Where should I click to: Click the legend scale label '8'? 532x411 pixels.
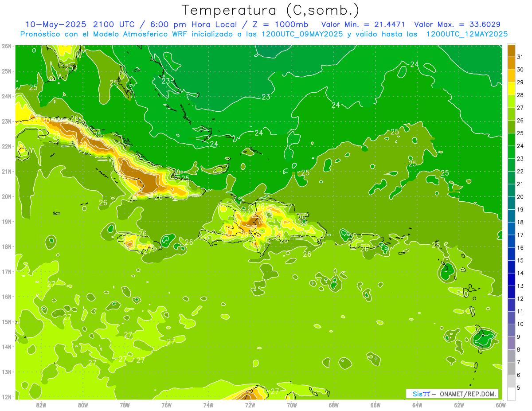[x=519, y=349]
